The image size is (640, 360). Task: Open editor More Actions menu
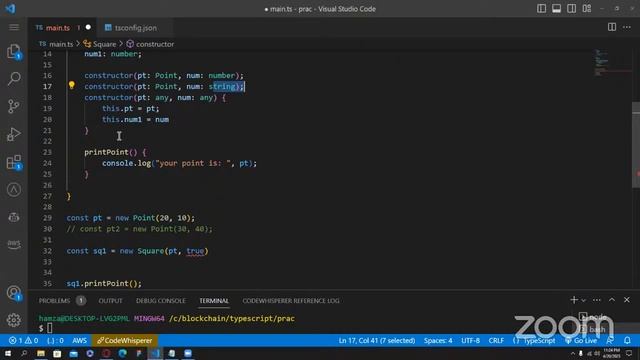[x=627, y=27]
